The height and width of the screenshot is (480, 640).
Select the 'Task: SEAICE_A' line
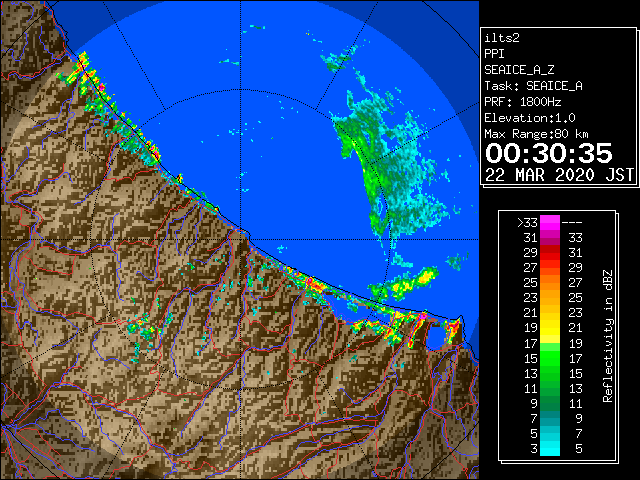pyautogui.click(x=533, y=86)
